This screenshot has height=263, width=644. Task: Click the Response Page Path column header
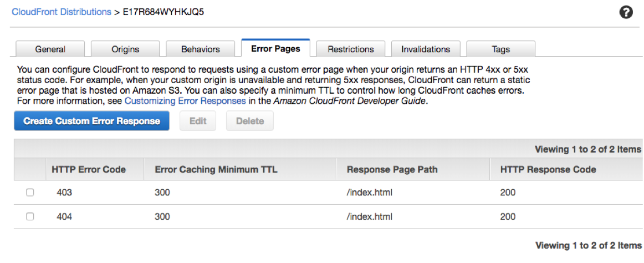[x=392, y=169]
